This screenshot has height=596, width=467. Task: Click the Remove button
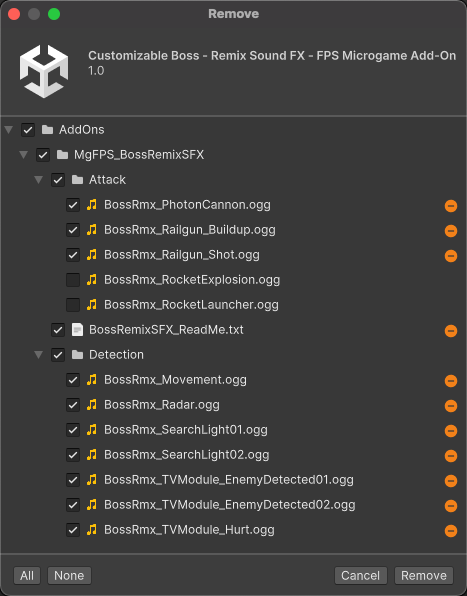point(424,575)
